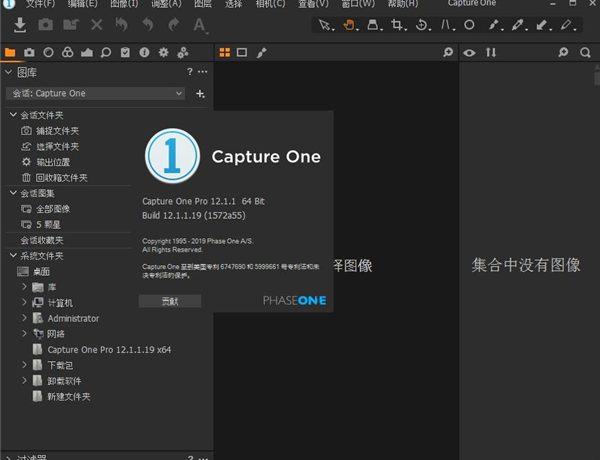Viewport: 600px width, 460px height.
Task: Open the Lens circle tool tab
Action: point(48,52)
